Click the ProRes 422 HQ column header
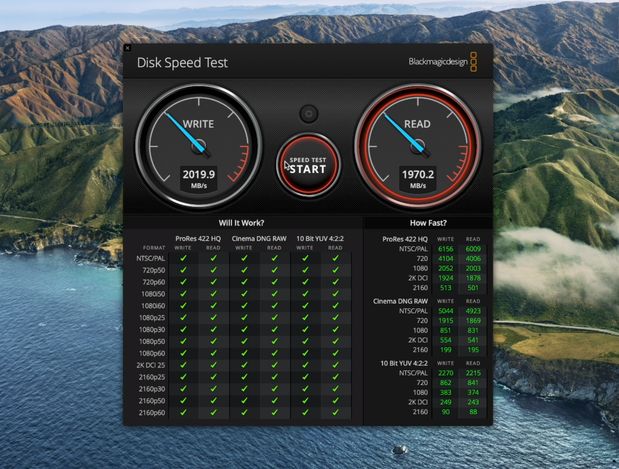The image size is (619, 469). 198,238
